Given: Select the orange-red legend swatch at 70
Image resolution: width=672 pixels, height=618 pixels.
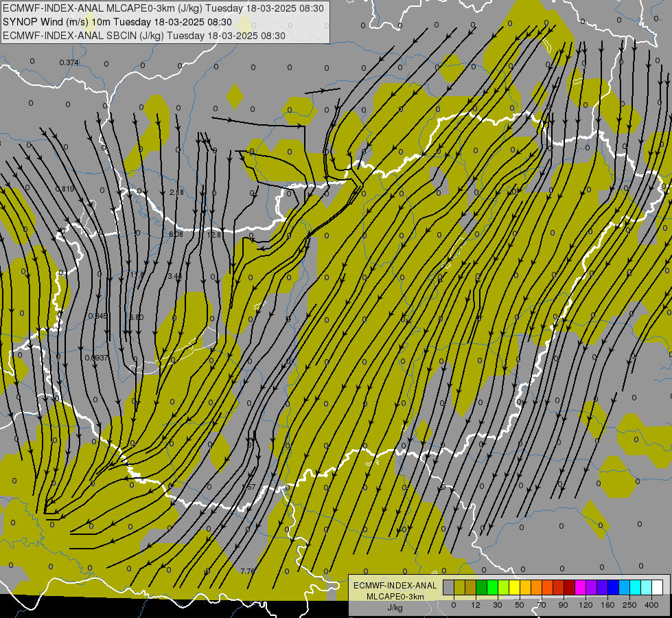Looking at the screenshot, I should 548,587.
